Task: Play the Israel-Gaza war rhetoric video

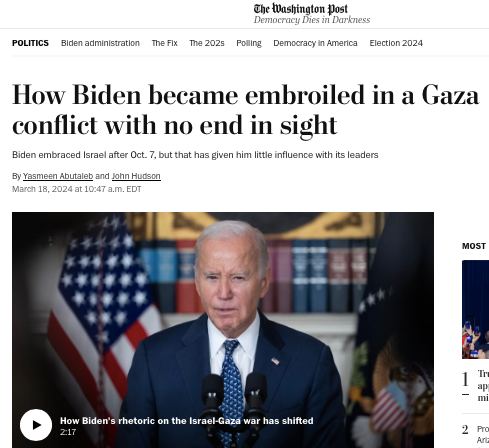Action: tap(36, 425)
